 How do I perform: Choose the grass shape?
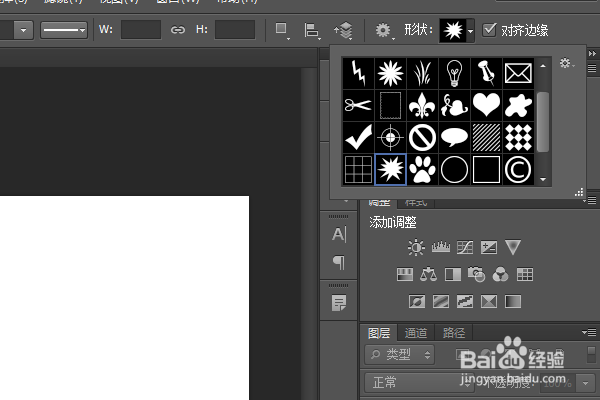coord(422,73)
